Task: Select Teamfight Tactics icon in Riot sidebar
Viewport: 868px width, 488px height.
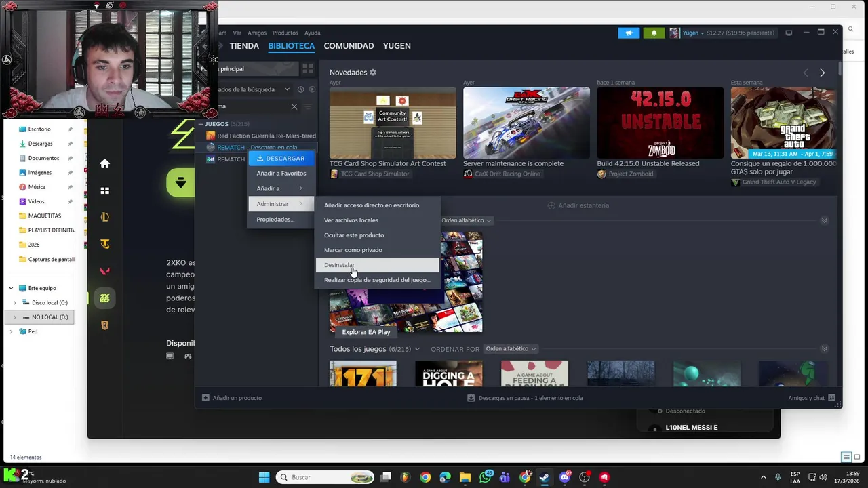Action: pos(104,244)
